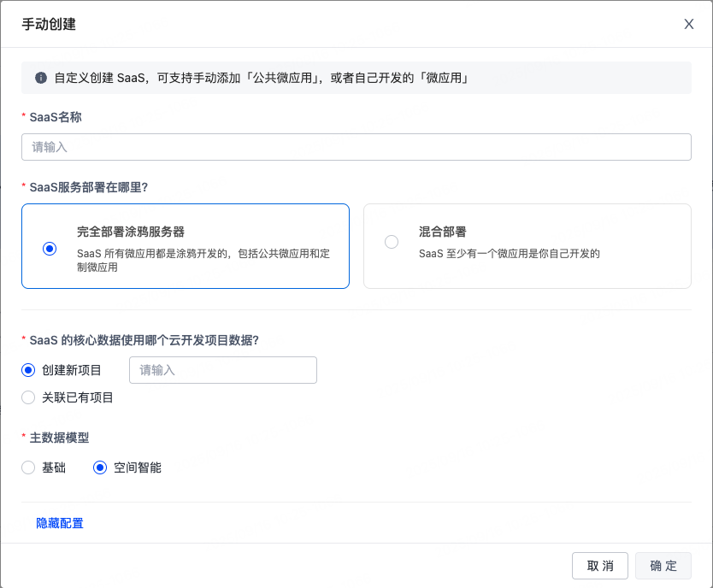
Task: Select the 混合部署 radio button
Action: [392, 242]
